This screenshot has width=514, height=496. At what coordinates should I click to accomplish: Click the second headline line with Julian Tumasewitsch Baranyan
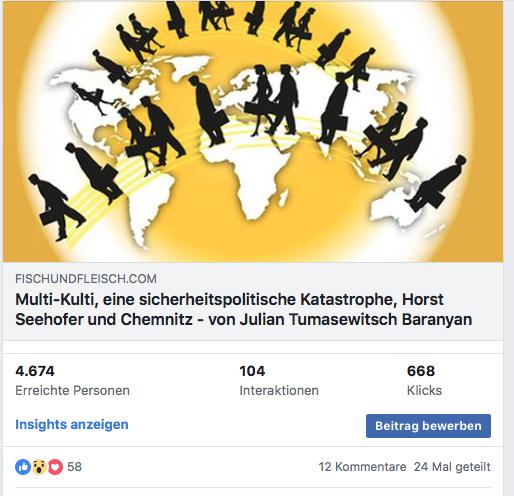(244, 319)
